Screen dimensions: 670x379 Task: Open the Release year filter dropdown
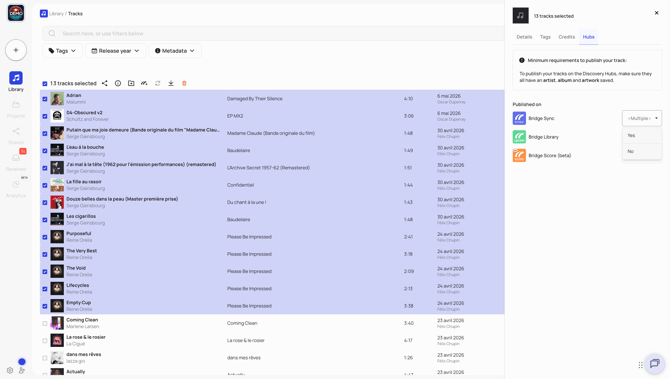tap(115, 51)
